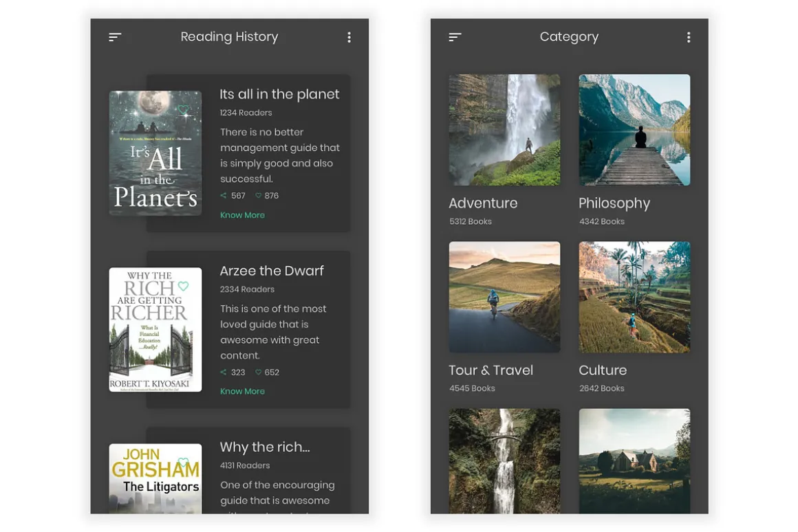This screenshot has width=798, height=532.
Task: Select the title Why the rich...
Action: pos(265,447)
